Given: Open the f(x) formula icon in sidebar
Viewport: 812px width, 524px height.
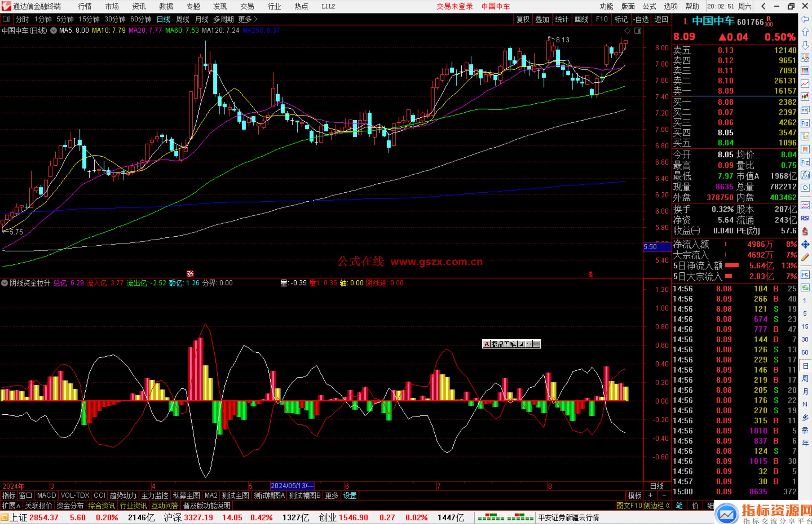Looking at the screenshot, I should pos(805,175).
